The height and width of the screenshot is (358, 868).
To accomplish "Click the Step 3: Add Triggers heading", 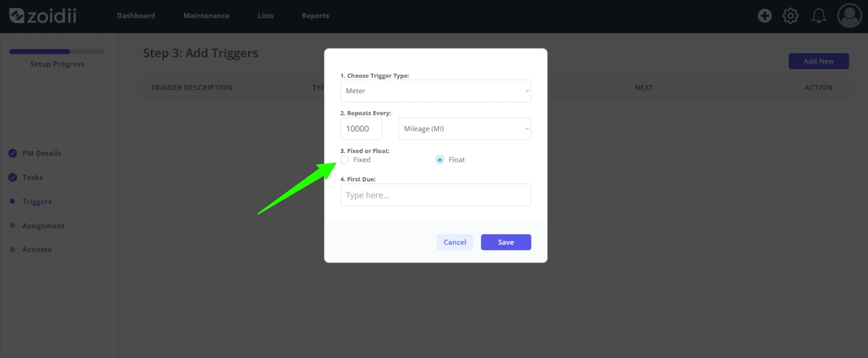I will point(200,53).
